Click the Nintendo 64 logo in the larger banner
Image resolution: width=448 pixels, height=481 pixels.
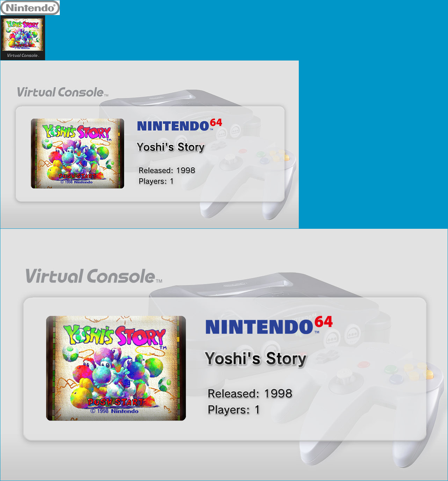(x=269, y=325)
